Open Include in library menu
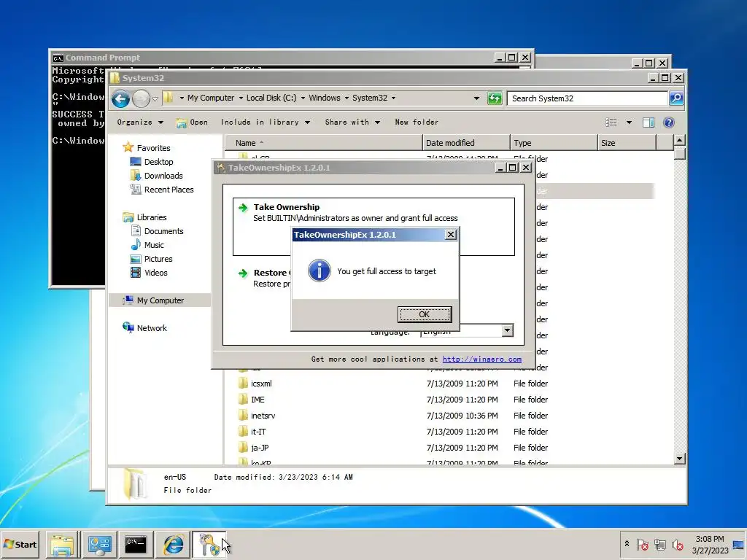Screen dimensions: 747x560 coord(265,122)
